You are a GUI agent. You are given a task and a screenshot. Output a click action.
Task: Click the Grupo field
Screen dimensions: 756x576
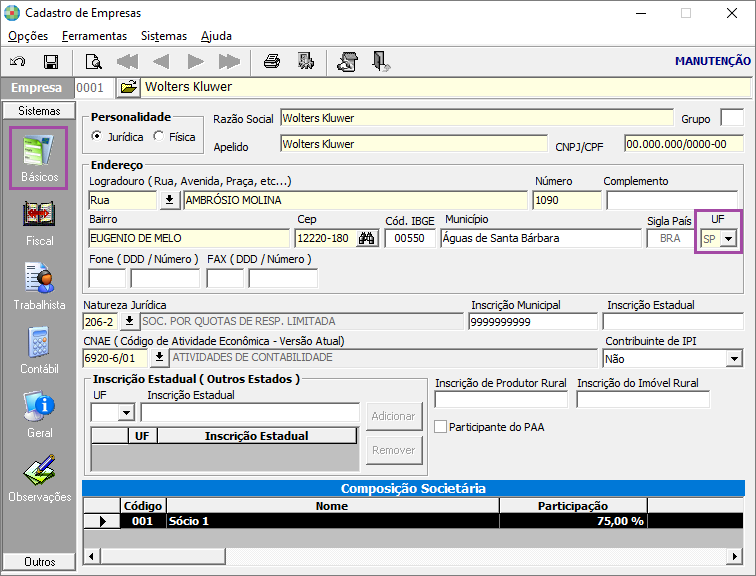coord(732,118)
